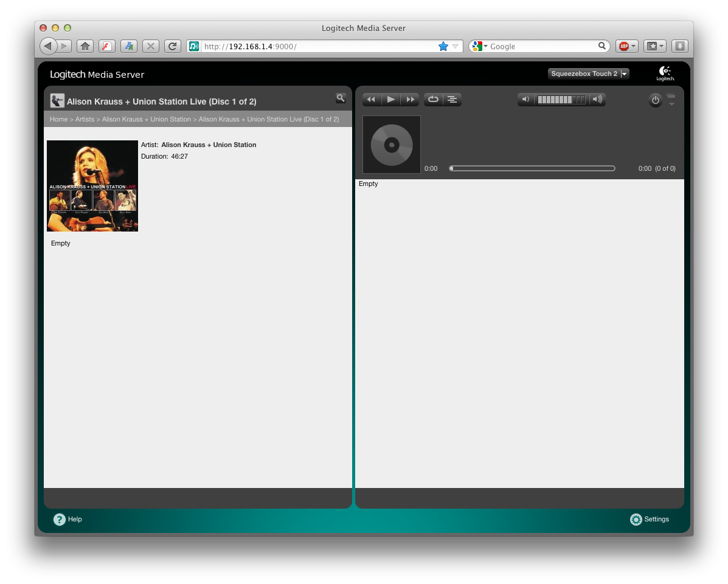Toggle repeat mode for the playlist
728x584 pixels.
(x=433, y=100)
